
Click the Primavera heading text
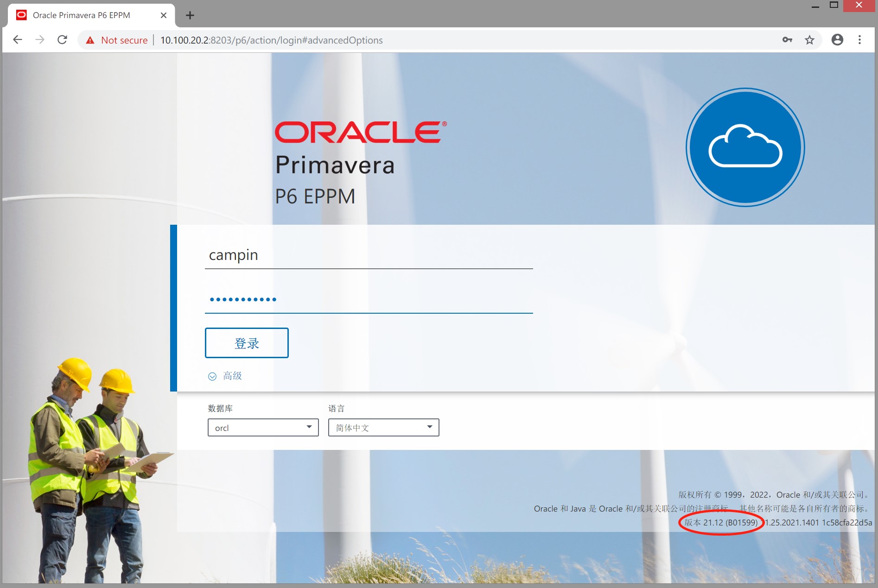[335, 165]
